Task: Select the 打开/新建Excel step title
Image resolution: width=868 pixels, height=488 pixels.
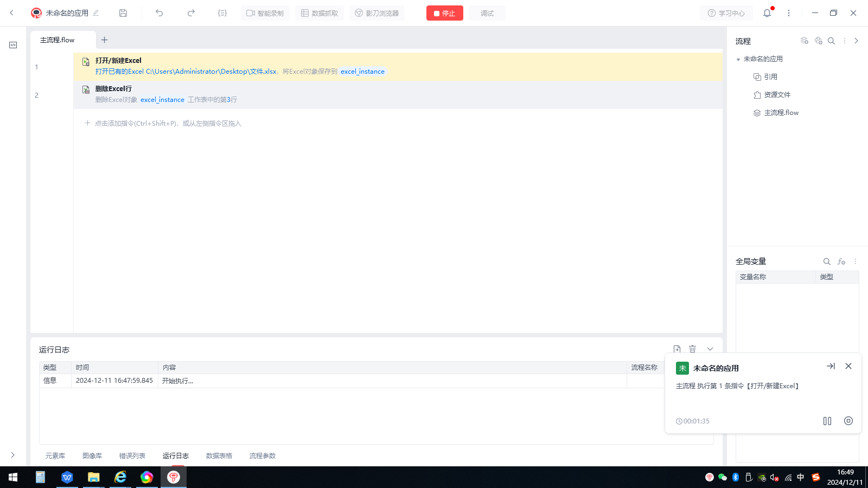Action: (x=118, y=61)
